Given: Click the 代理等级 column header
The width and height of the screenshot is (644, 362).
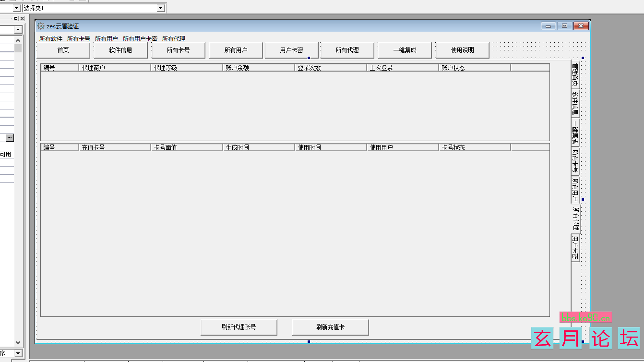Looking at the screenshot, I should (x=187, y=68).
